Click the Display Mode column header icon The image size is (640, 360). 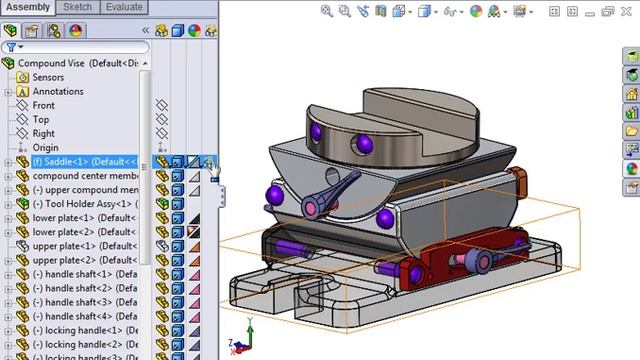coord(178,31)
